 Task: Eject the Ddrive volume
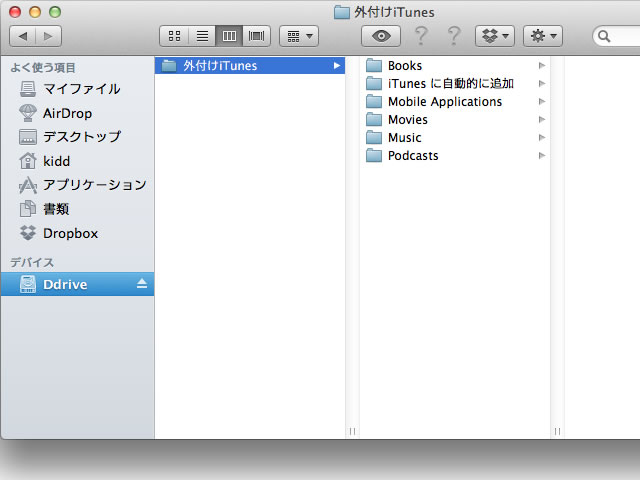pos(142,283)
